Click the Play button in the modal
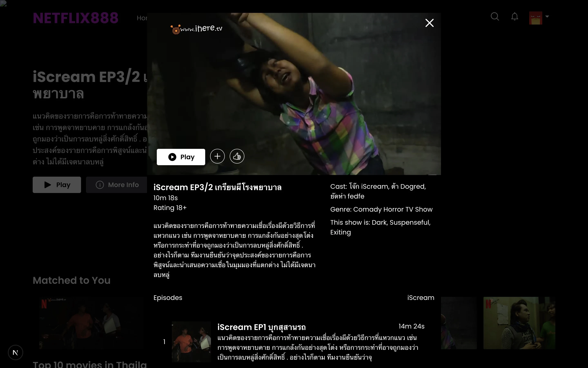This screenshot has height=368, width=588. pyautogui.click(x=181, y=157)
